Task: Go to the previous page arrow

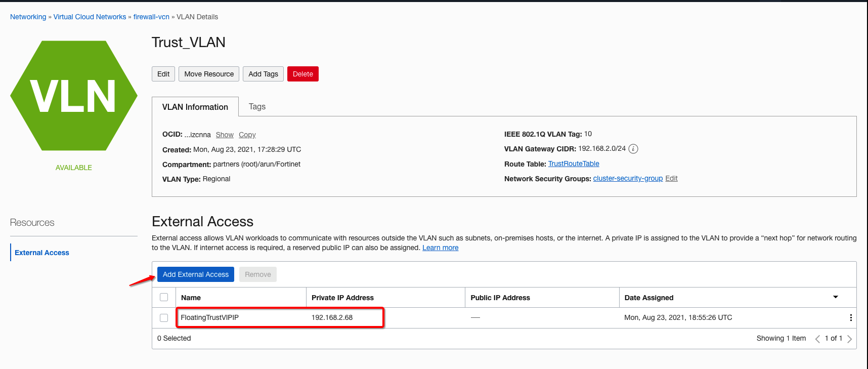Action: coord(817,339)
